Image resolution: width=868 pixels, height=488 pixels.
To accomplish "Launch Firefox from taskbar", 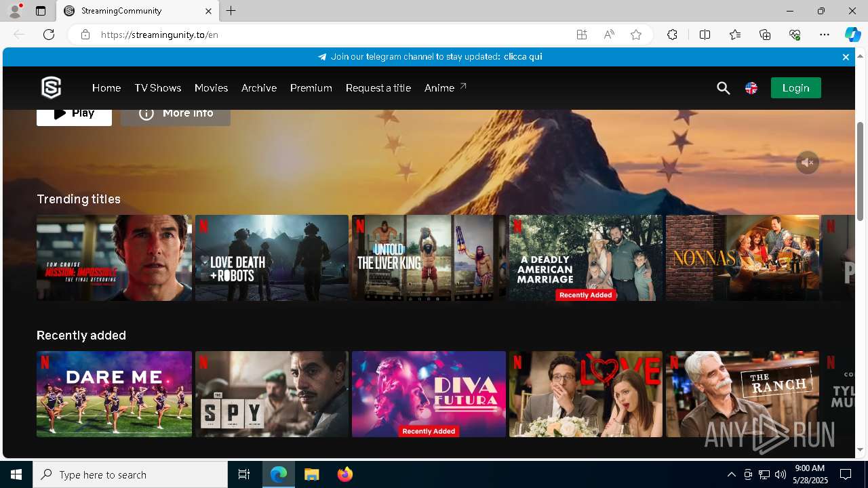I will (344, 474).
